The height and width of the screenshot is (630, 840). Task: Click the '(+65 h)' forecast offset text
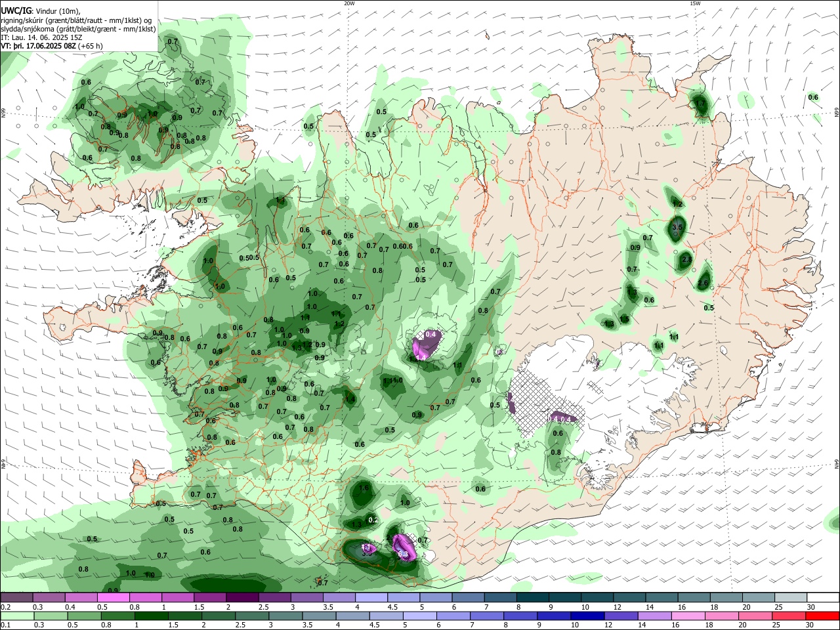point(90,47)
